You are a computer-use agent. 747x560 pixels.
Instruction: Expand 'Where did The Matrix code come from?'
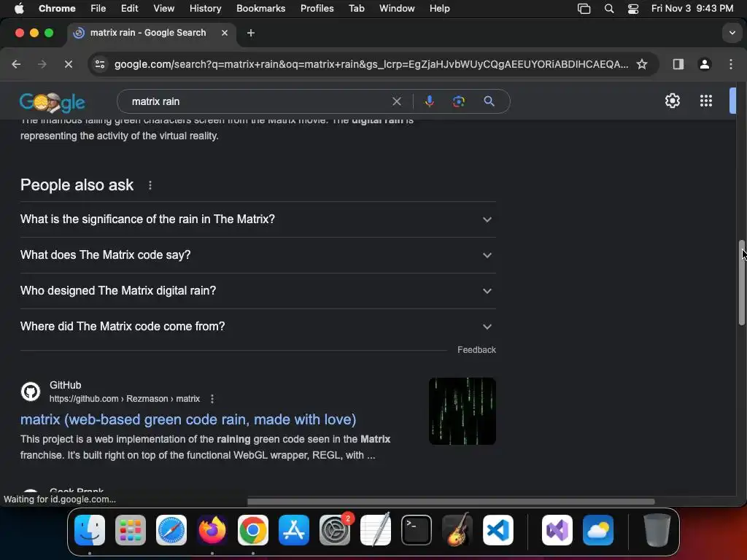click(x=258, y=326)
